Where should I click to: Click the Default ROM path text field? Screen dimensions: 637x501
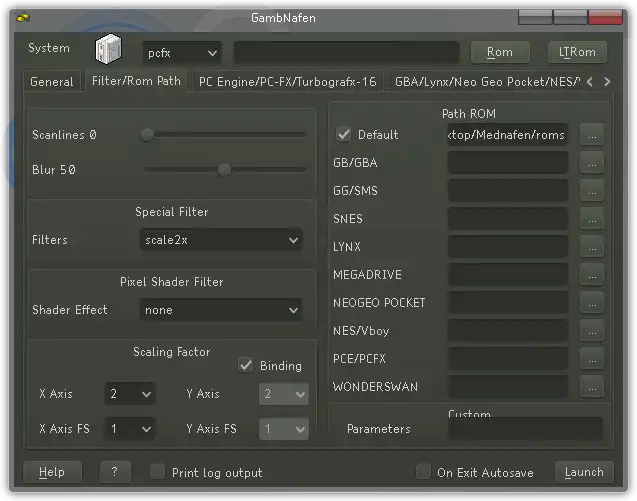point(507,134)
